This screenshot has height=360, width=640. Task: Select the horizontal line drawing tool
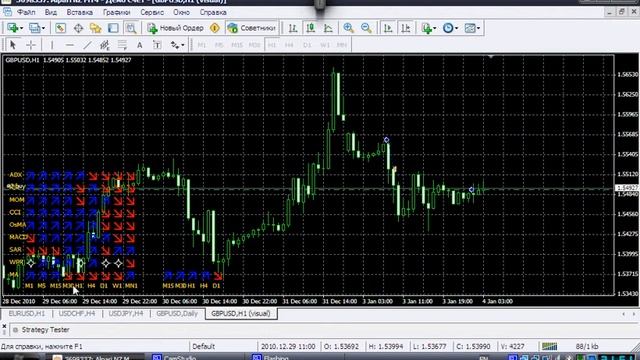pos(70,44)
